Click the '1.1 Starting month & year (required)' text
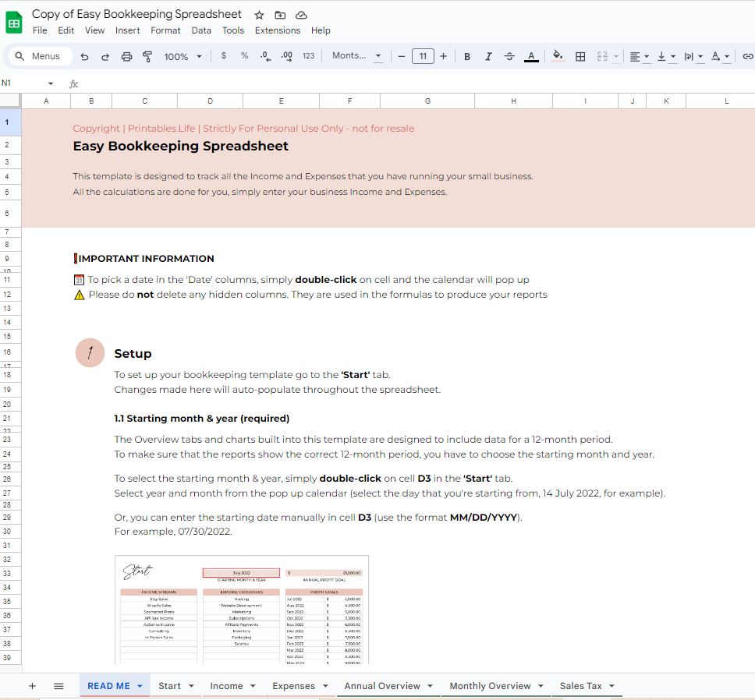 tap(202, 418)
